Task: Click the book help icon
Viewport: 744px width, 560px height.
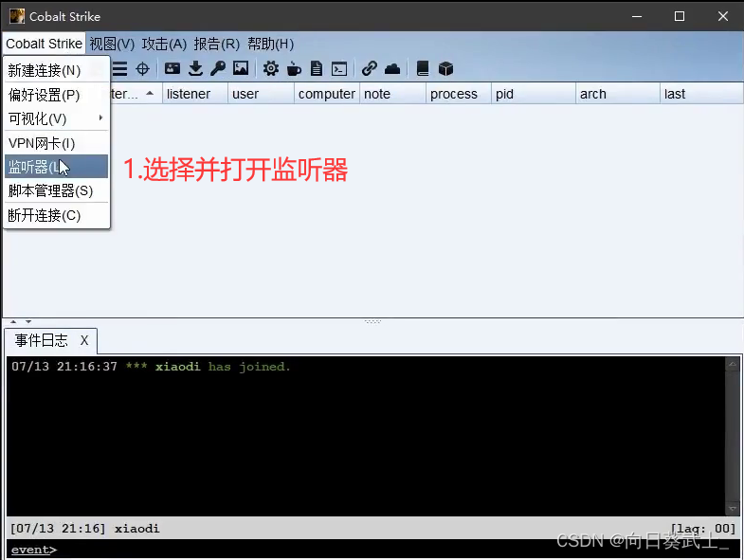Action: (x=423, y=69)
